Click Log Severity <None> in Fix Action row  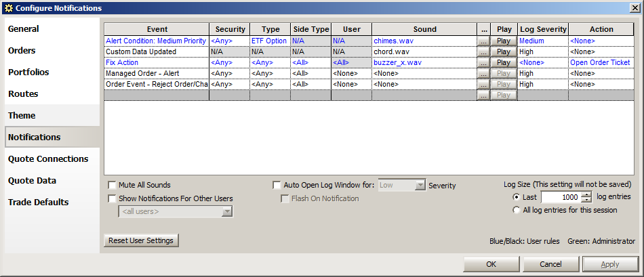point(543,62)
